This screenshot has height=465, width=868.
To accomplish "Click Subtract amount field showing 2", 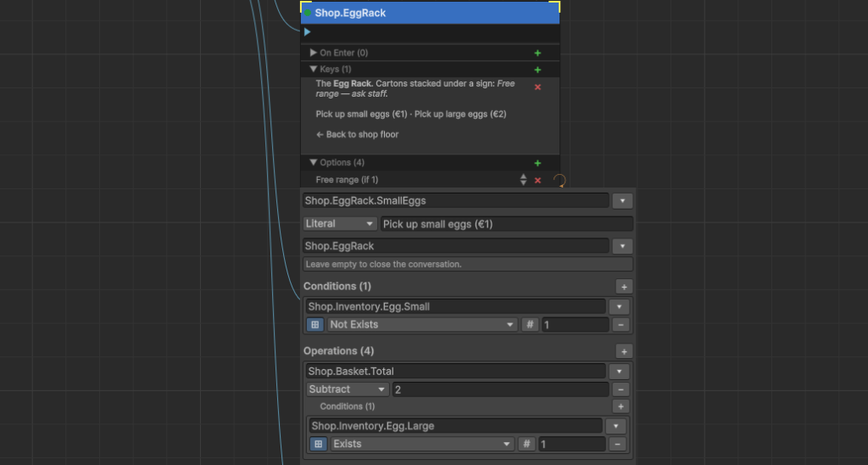I will tap(500, 389).
